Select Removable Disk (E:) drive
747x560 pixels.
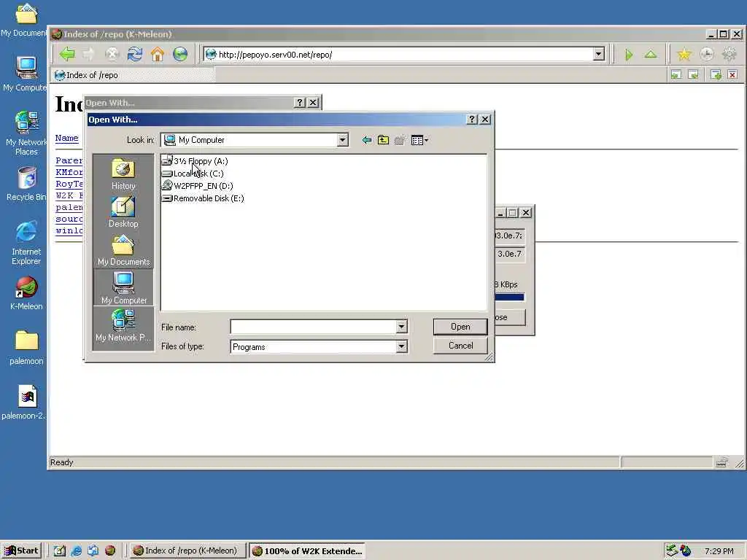click(204, 198)
